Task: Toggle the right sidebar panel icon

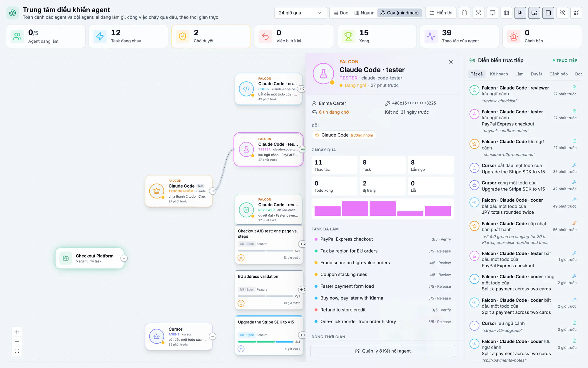Action: point(548,13)
